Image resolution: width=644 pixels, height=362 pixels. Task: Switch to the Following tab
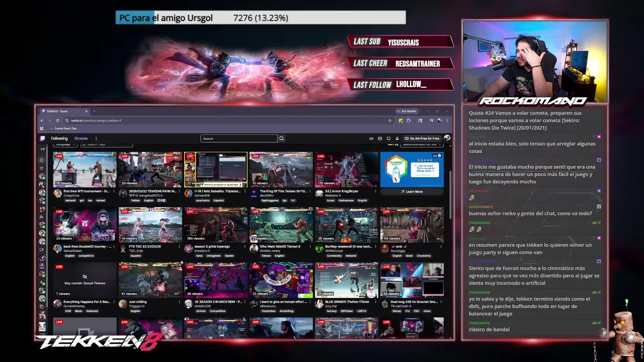[x=59, y=138]
